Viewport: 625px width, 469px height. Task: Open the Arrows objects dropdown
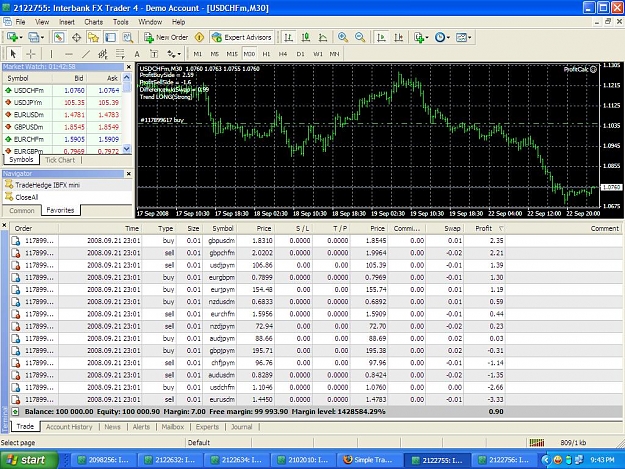click(179, 54)
